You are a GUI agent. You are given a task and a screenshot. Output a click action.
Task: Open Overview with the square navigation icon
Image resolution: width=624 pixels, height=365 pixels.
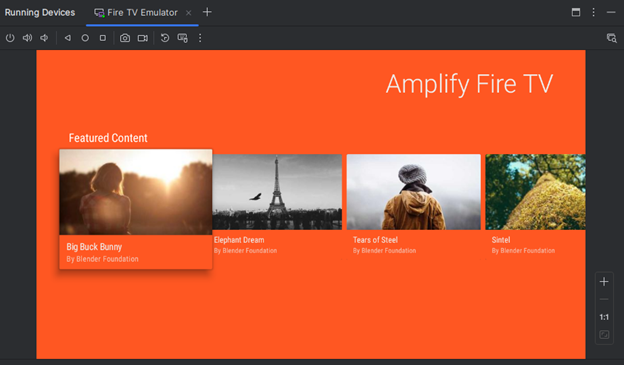click(x=103, y=38)
